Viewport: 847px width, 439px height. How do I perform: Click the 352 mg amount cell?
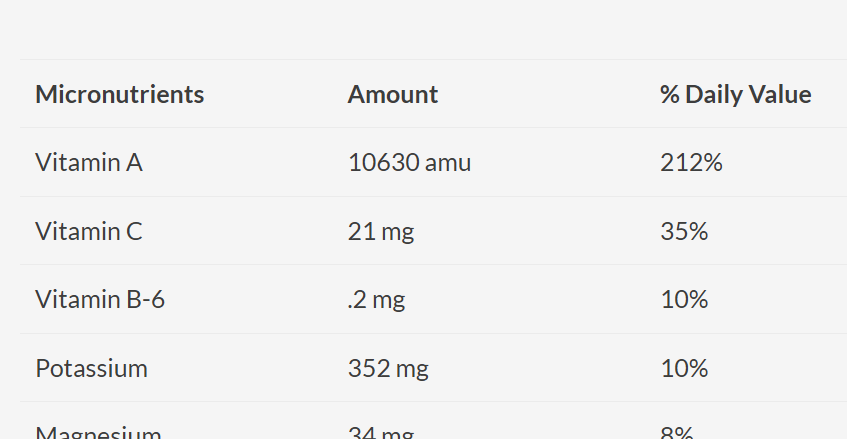click(388, 368)
